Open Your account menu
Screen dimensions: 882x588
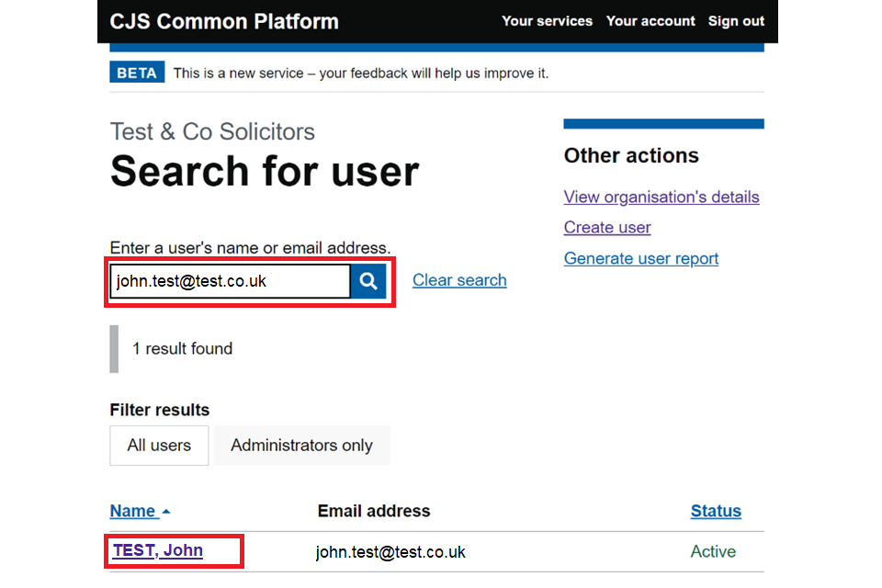(x=650, y=20)
